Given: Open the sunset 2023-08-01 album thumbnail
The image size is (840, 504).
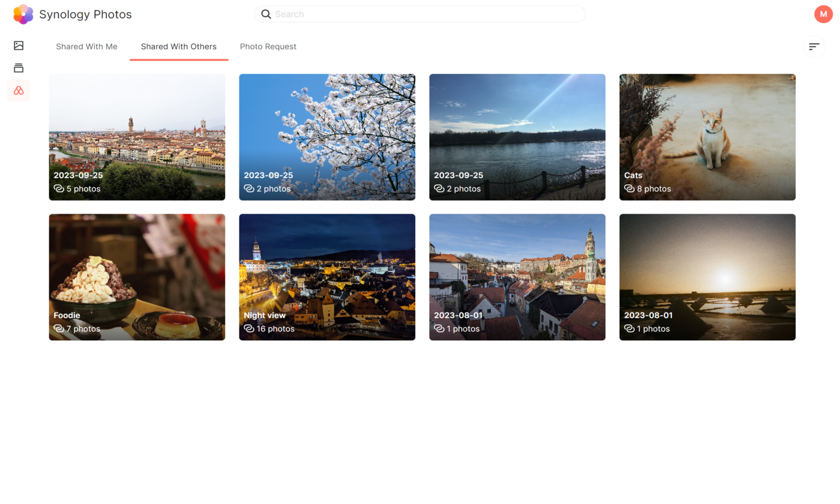Looking at the screenshot, I should coord(707,277).
